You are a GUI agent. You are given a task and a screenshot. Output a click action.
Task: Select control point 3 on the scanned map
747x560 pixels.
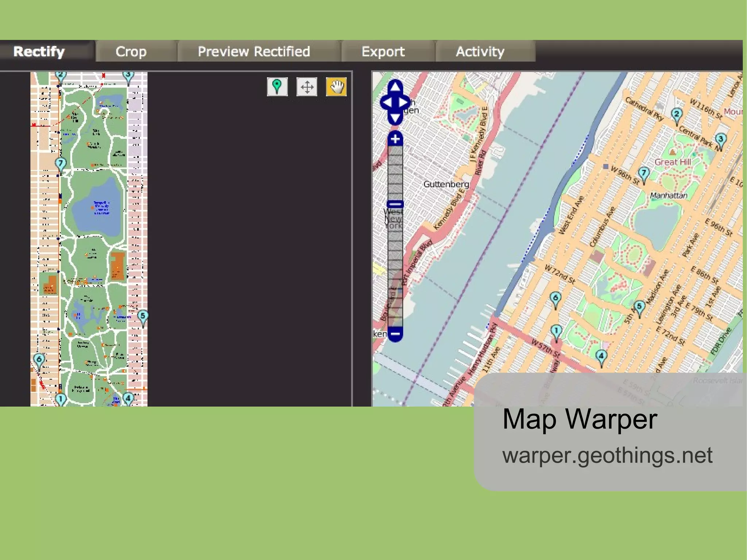tap(128, 78)
